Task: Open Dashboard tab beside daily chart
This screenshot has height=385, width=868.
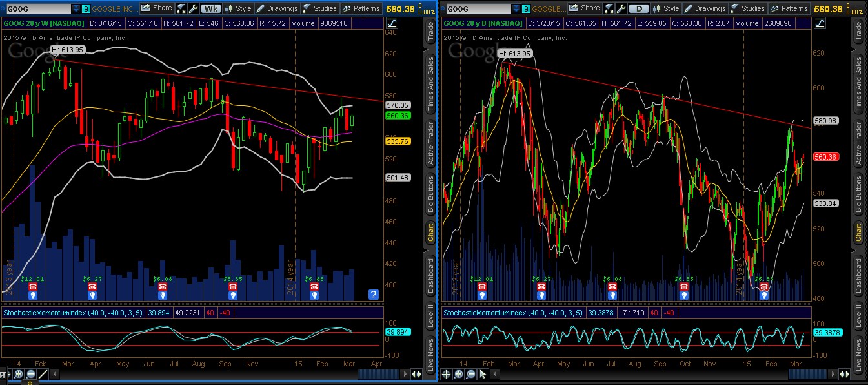Action: 858,275
